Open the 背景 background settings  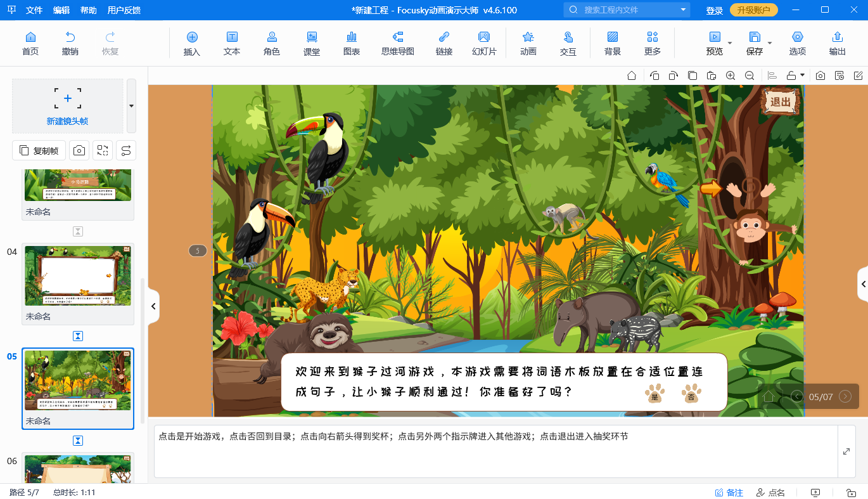tap(613, 43)
